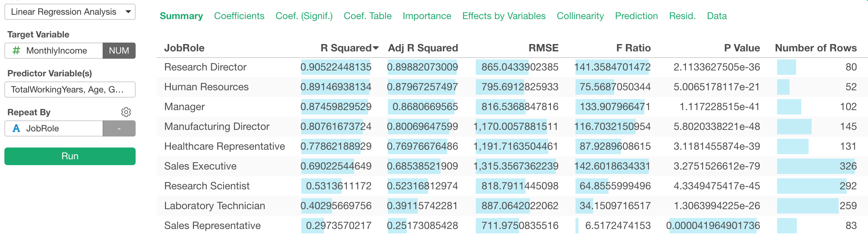Switch to the Data tab
Image resolution: width=868 pixels, height=251 pixels.
tap(717, 16)
